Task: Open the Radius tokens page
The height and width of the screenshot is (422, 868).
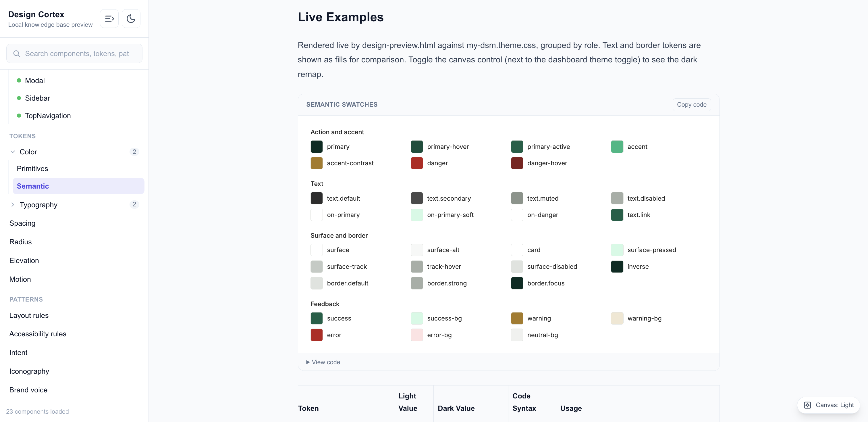Action: [x=21, y=242]
